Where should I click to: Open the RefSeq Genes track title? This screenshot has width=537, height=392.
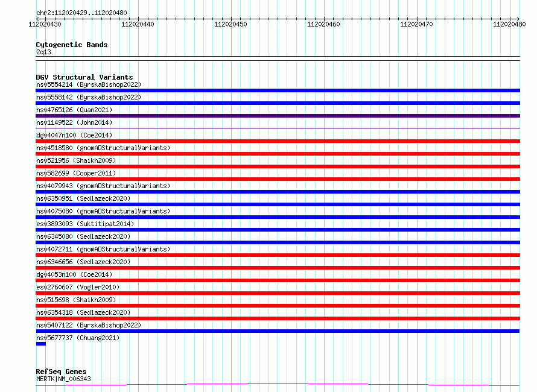(x=61, y=371)
